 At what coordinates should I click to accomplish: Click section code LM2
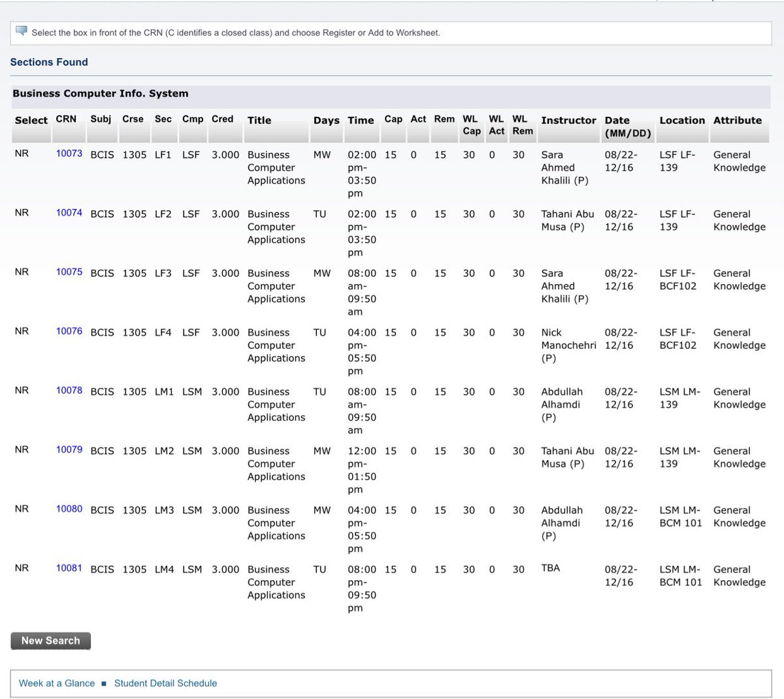coord(165,451)
